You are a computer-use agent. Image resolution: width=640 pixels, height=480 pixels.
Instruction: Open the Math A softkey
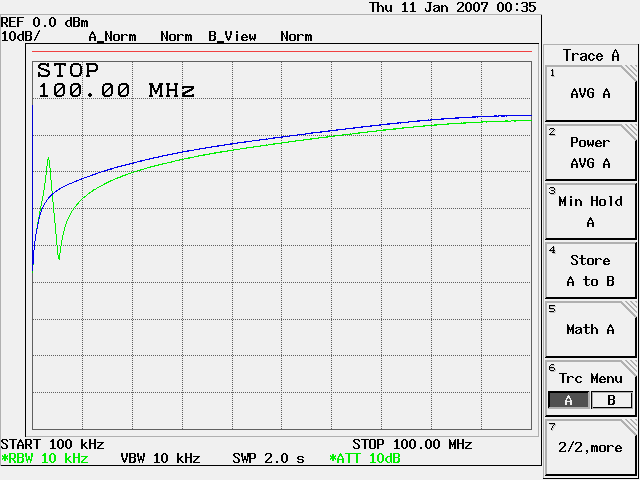tap(590, 329)
